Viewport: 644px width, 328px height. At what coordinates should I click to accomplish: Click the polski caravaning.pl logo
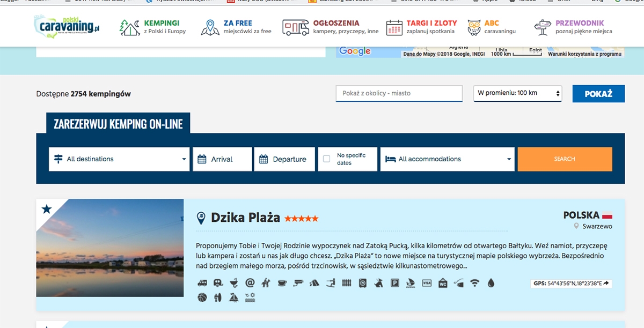coord(67,26)
